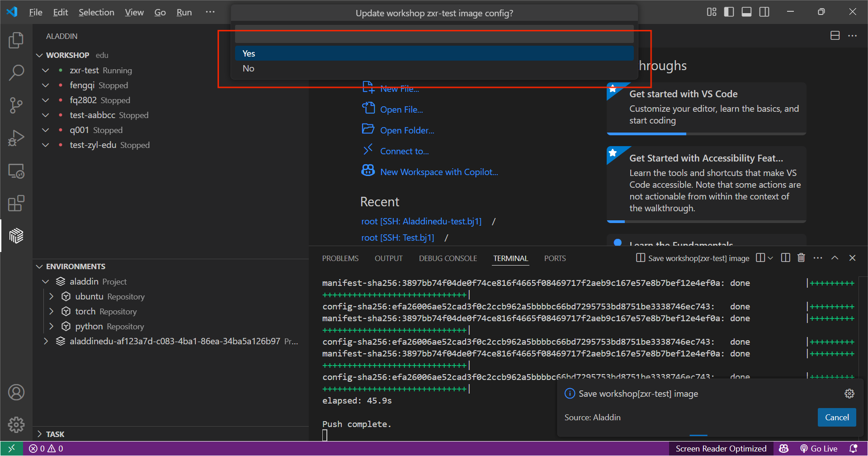
Task: Click the Get started with VS Code progress bar
Action: tap(646, 133)
